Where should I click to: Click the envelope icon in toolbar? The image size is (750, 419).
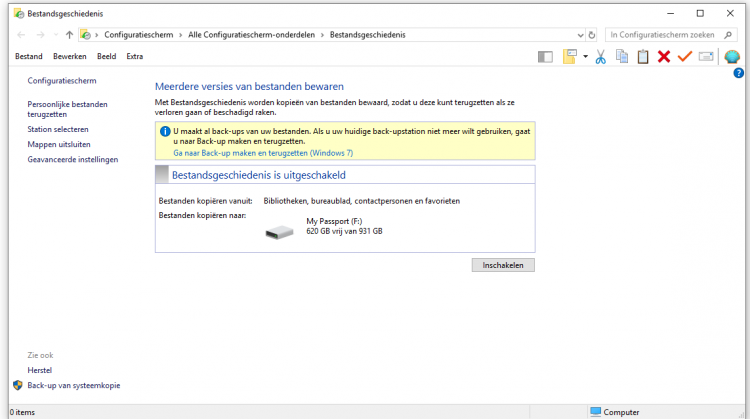pyautogui.click(x=706, y=57)
